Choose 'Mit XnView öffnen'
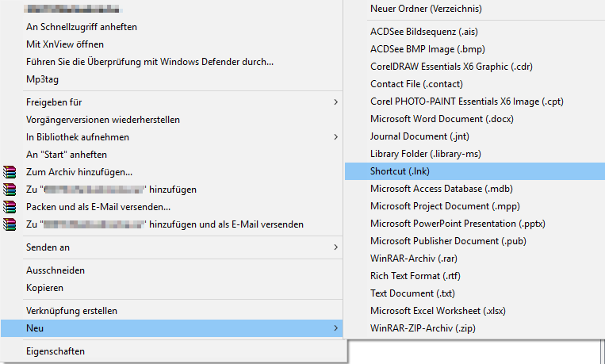Viewport: 605px width, 364px height. pos(65,44)
